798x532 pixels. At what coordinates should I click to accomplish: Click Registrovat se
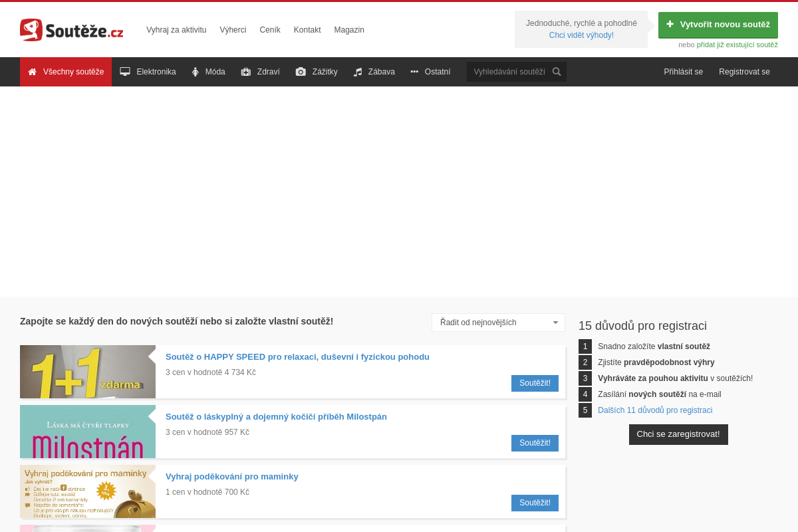pos(744,72)
